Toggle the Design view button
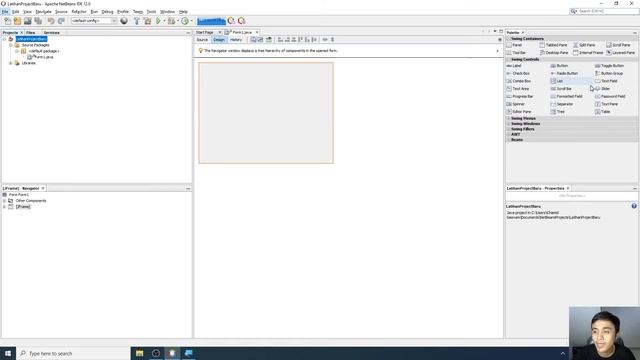This screenshot has height=360, width=640. [219, 40]
